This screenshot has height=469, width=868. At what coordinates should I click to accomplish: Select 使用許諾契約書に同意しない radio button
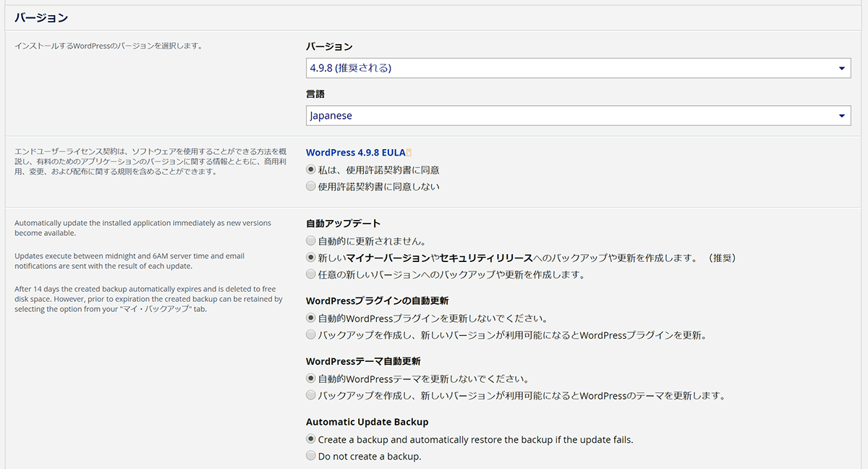(x=311, y=187)
